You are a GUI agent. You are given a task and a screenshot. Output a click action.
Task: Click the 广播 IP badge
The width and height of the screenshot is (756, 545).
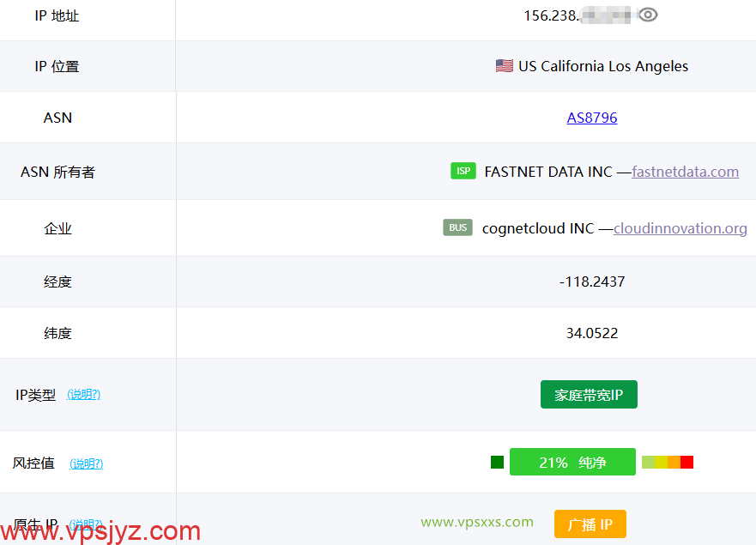tap(590, 524)
